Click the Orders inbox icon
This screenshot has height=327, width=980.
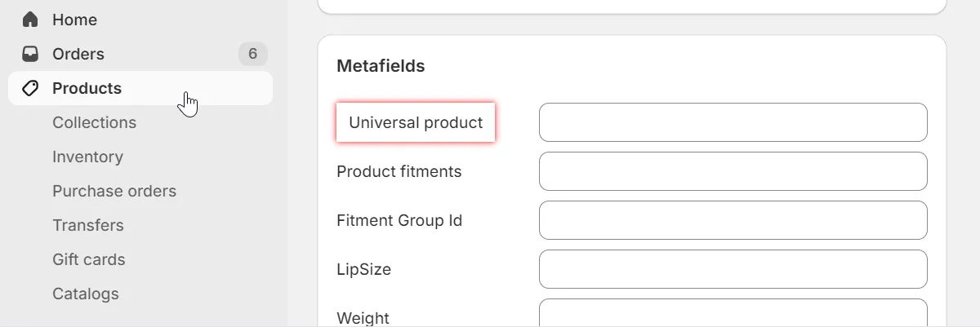30,54
